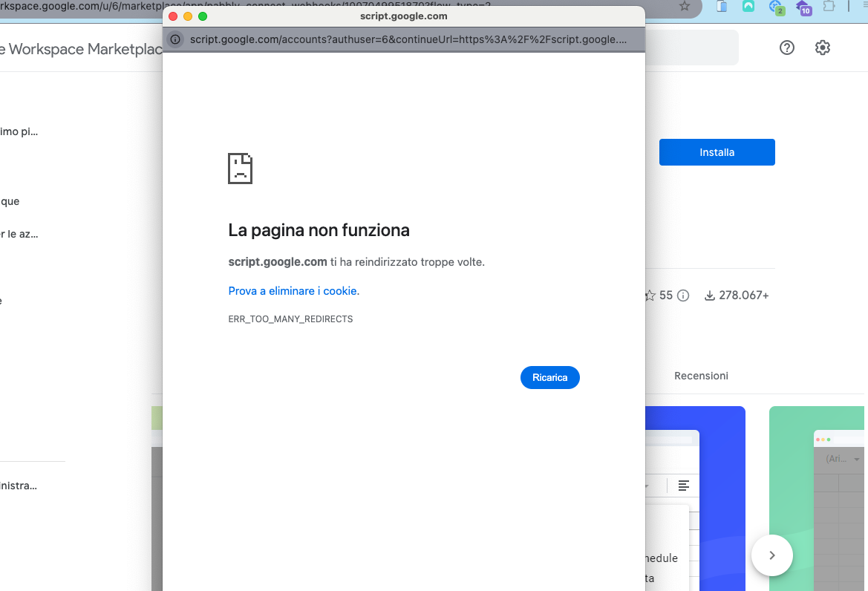Click the site info icon in popup address bar
The width and height of the screenshot is (868, 591).
click(x=175, y=39)
